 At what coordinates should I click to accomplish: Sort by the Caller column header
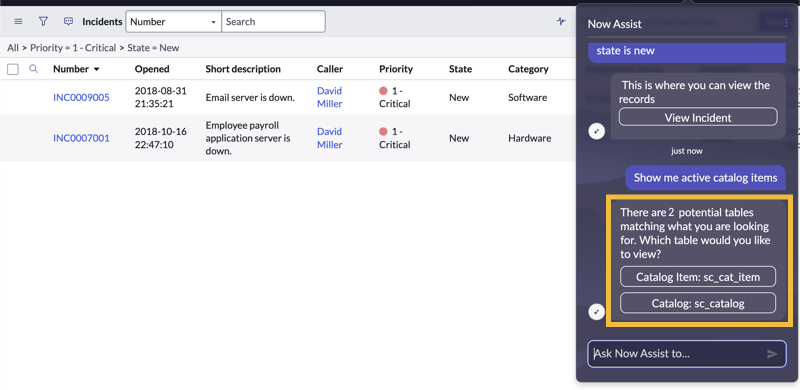[330, 69]
